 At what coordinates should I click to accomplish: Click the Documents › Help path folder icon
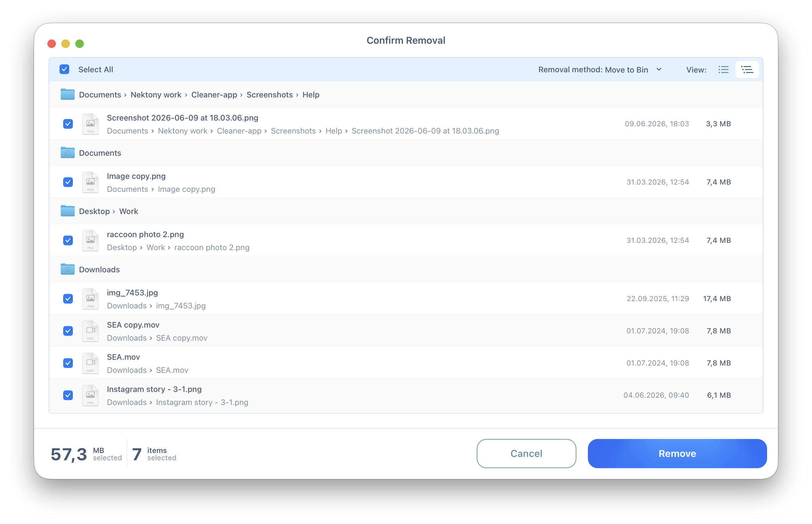pyautogui.click(x=67, y=94)
